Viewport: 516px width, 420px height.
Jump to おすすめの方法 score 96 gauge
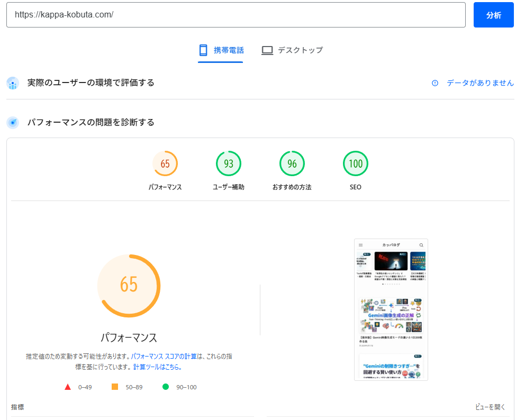coord(292,163)
